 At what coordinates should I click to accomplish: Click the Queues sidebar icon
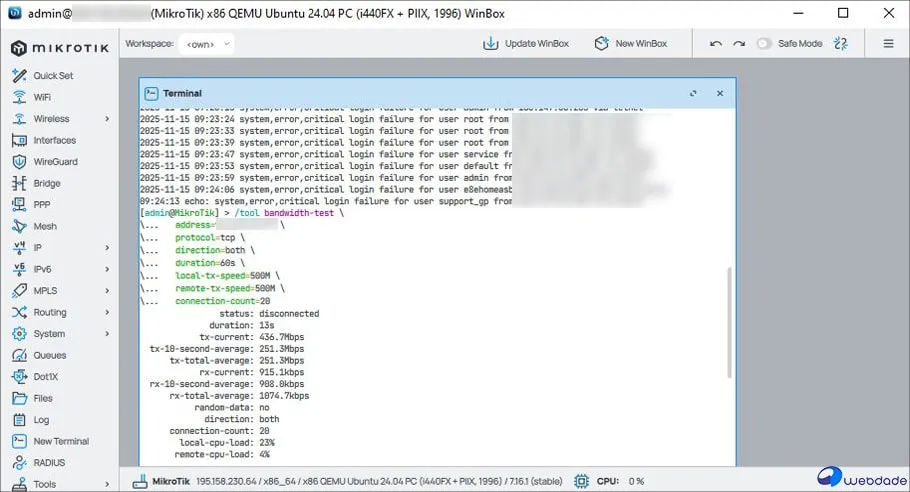[18, 355]
